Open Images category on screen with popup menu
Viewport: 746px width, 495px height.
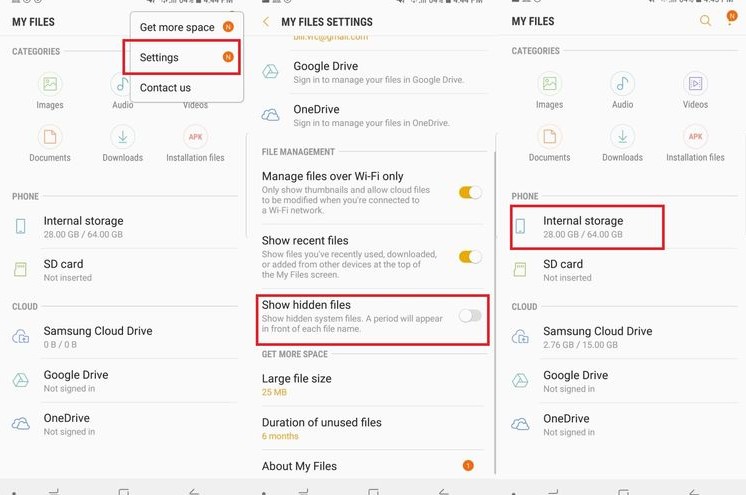[50, 91]
